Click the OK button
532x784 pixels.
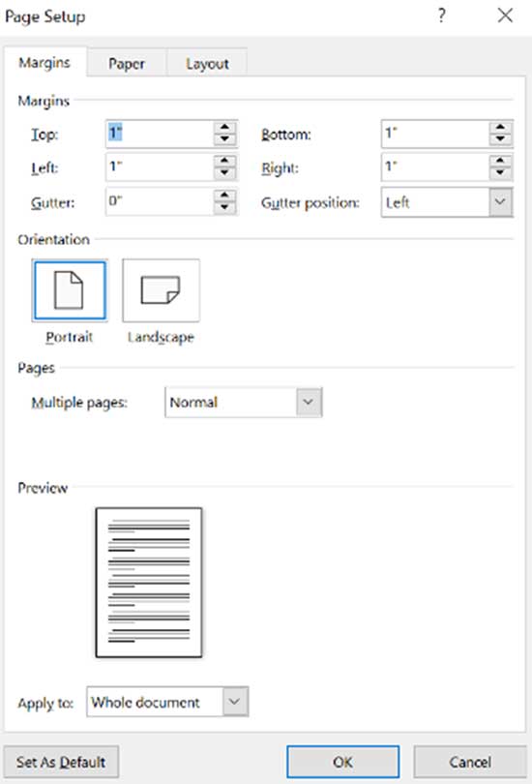click(x=343, y=762)
